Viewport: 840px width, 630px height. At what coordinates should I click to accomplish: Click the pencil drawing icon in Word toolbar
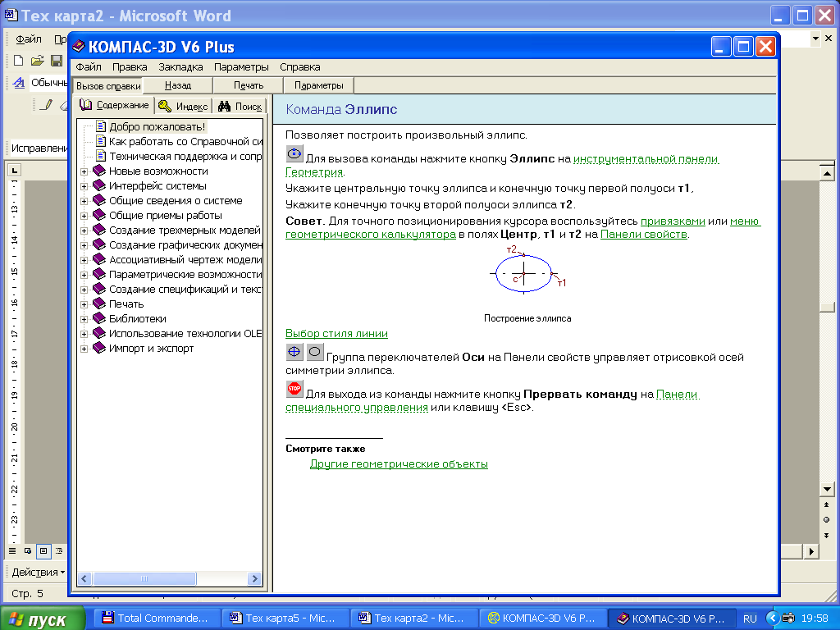(x=47, y=104)
